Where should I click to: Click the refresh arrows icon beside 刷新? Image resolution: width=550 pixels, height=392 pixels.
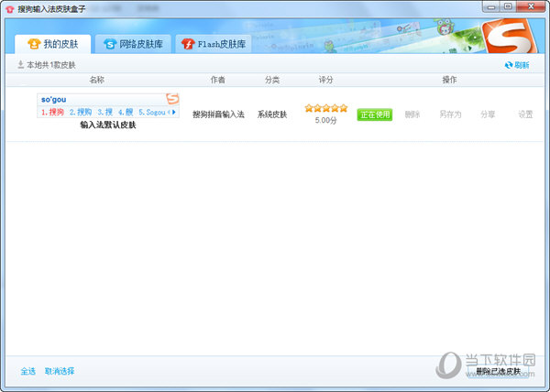(x=509, y=65)
